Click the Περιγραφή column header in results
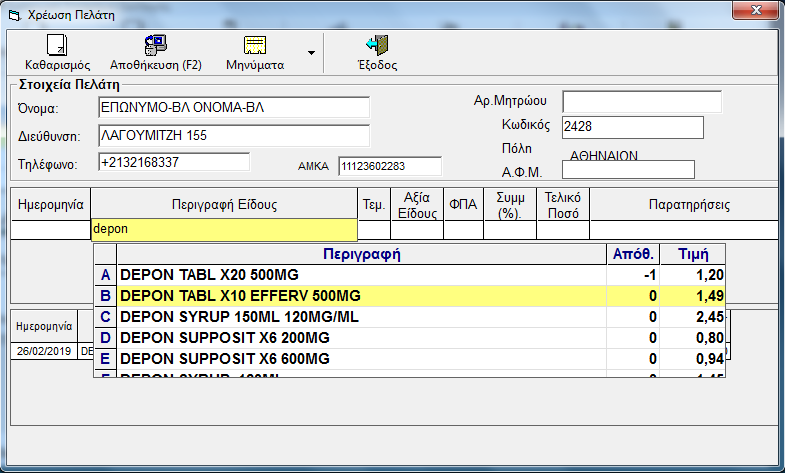The width and height of the screenshot is (785, 473). point(361,254)
